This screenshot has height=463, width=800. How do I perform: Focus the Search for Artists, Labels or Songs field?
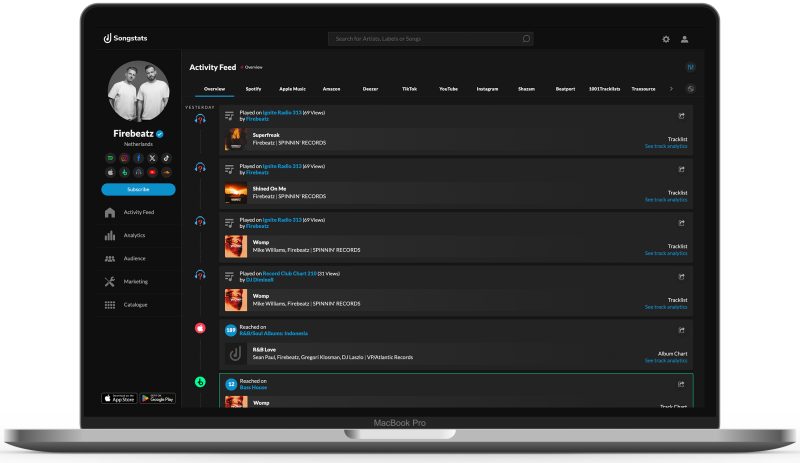coord(431,39)
